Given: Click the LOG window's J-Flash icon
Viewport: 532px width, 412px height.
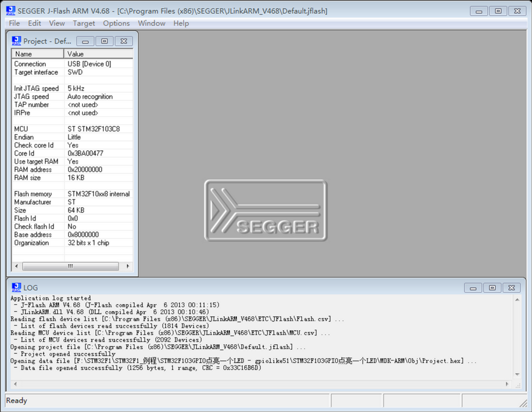Looking at the screenshot, I should pos(16,288).
